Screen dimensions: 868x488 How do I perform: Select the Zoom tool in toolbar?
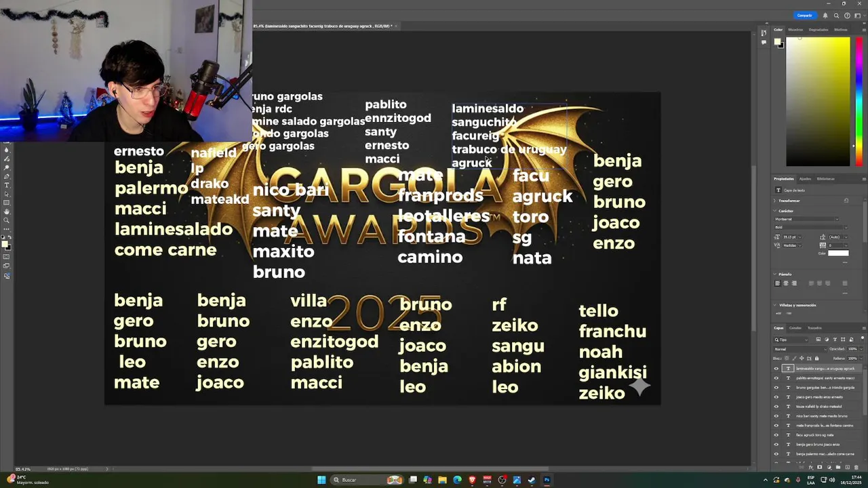[x=7, y=220]
